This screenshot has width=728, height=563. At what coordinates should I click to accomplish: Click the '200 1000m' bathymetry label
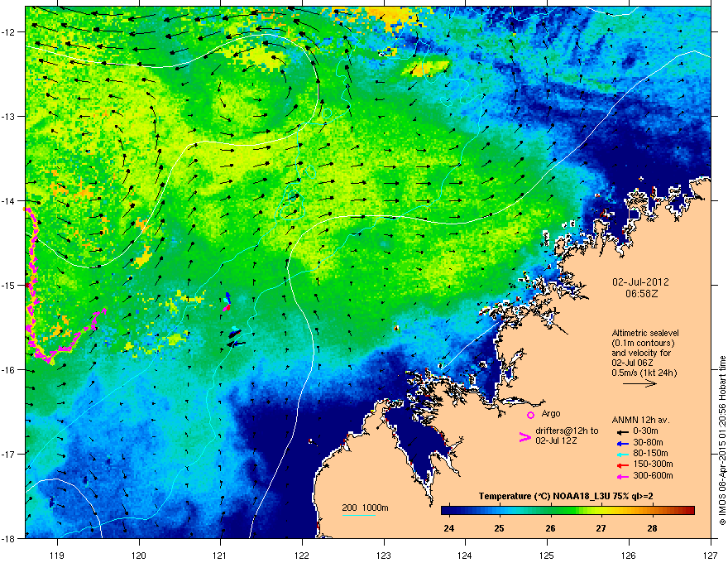point(365,508)
